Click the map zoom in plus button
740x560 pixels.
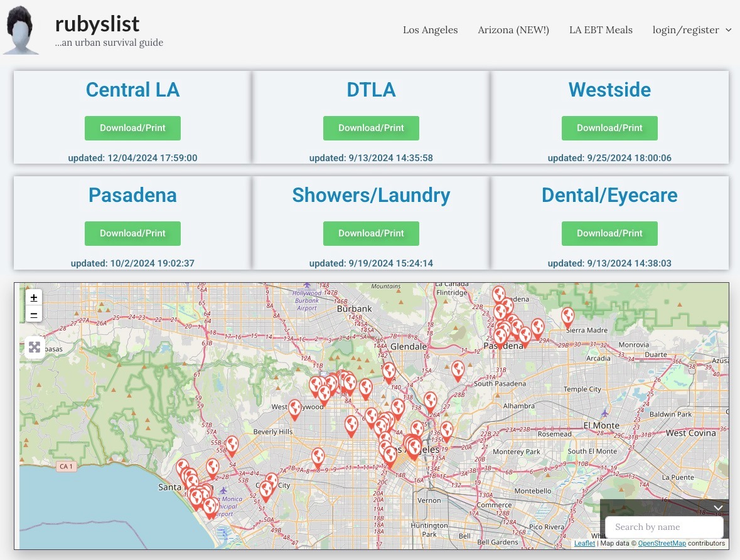[x=34, y=297]
